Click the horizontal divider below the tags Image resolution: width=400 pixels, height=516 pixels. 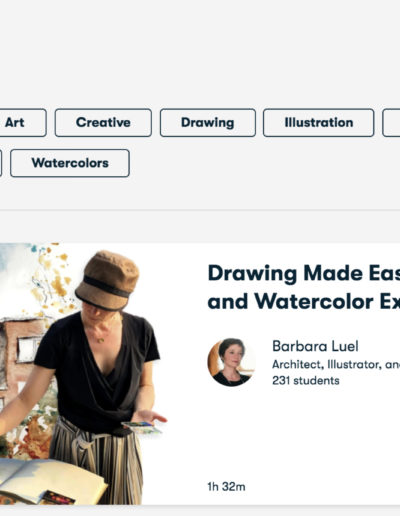click(x=200, y=210)
